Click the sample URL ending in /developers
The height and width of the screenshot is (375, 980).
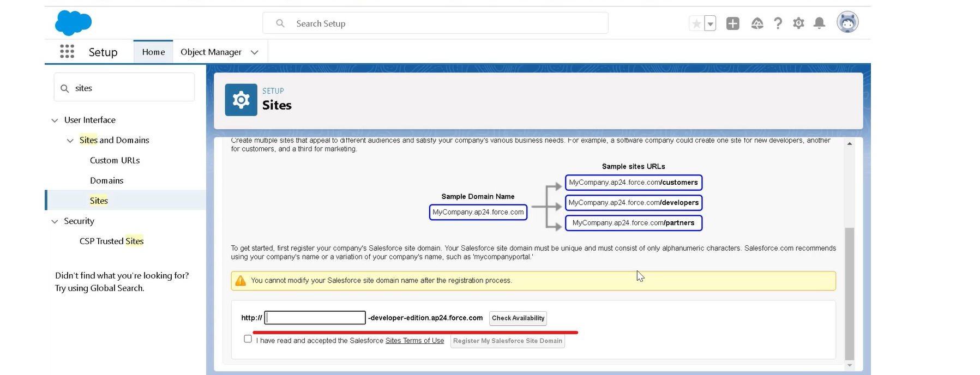coord(634,203)
